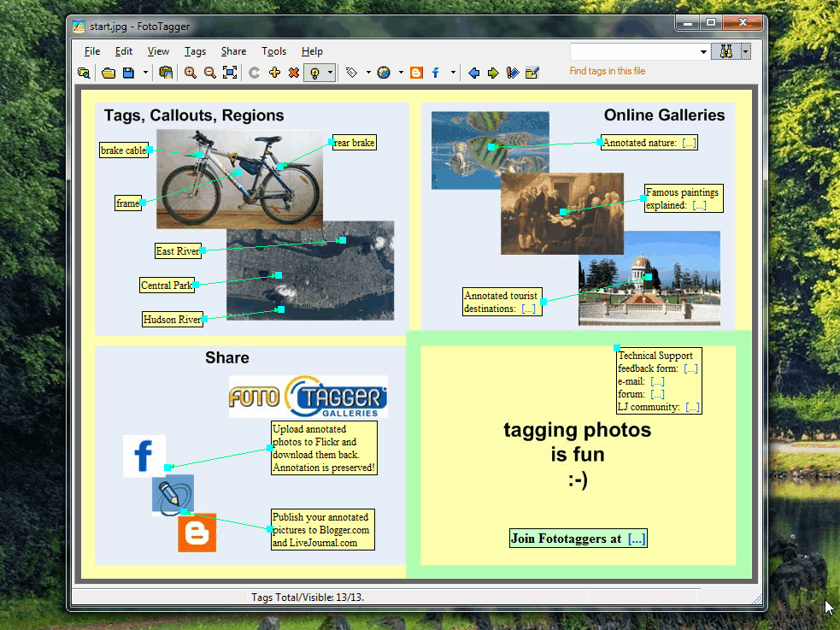Screen dimensions: 840x630
Task: Open the Tags menu
Action: [195, 51]
